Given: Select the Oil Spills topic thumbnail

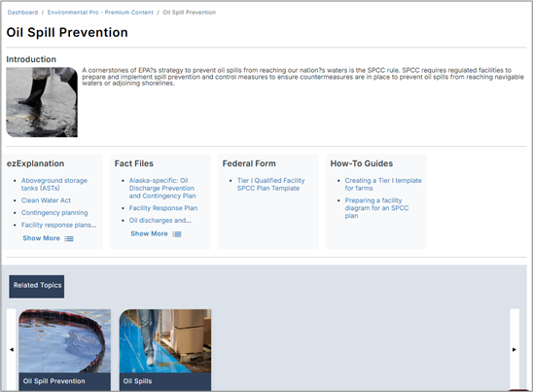Looking at the screenshot, I should point(165,349).
